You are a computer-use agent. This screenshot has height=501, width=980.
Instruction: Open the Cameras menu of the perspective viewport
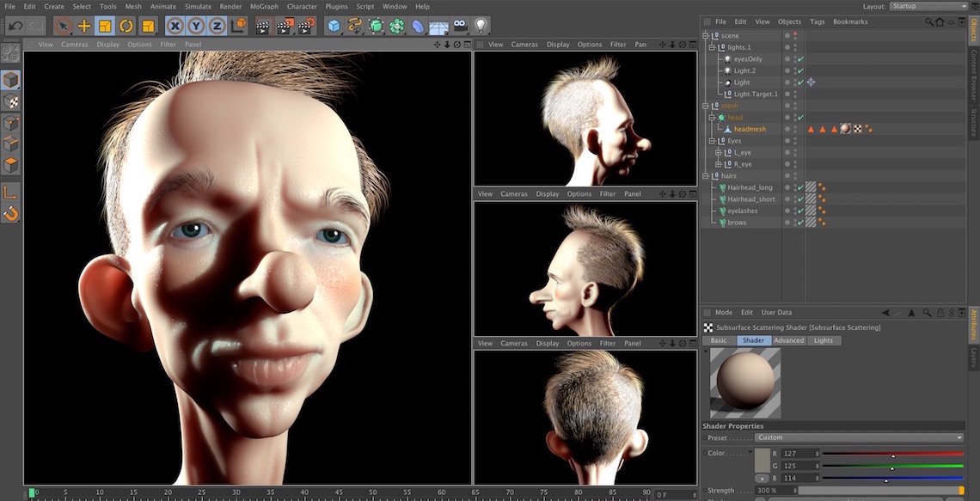(75, 44)
